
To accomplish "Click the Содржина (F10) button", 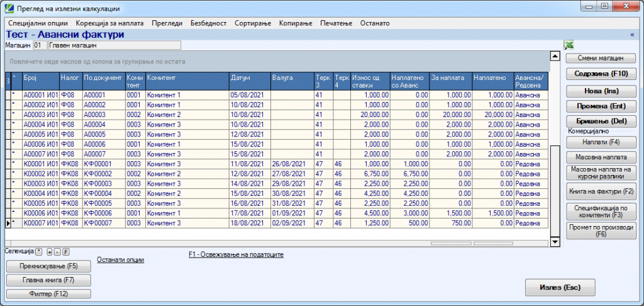I will coord(601,74).
